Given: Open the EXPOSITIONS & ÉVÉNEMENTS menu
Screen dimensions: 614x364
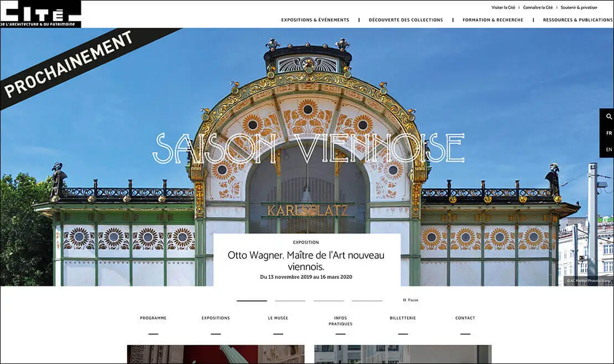Looking at the screenshot, I should 315,19.
